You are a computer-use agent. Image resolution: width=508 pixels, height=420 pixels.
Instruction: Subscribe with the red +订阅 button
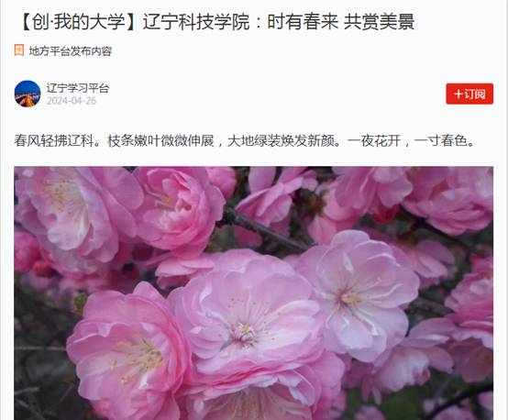pos(469,94)
